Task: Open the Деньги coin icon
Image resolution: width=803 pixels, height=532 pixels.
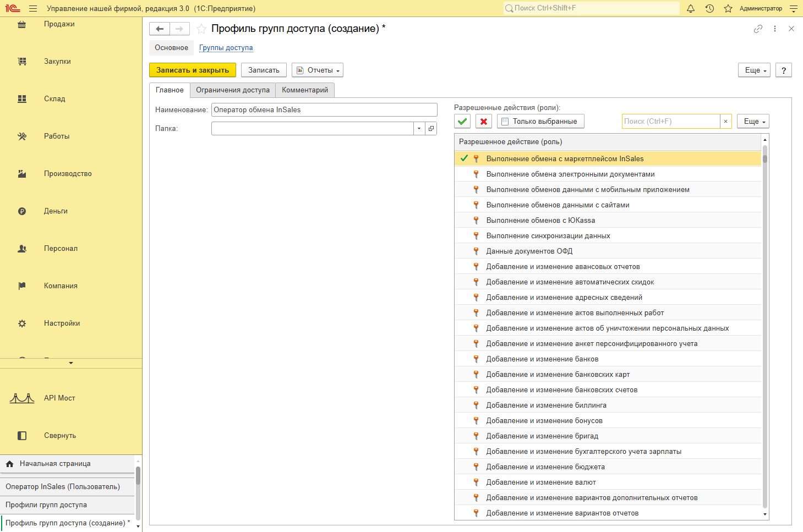Action: click(22, 211)
